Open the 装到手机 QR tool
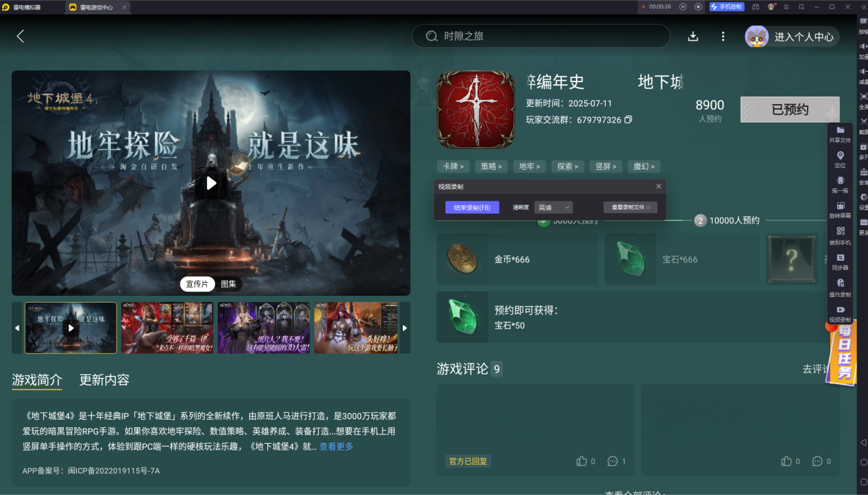This screenshot has height=495, width=868. coord(840,236)
